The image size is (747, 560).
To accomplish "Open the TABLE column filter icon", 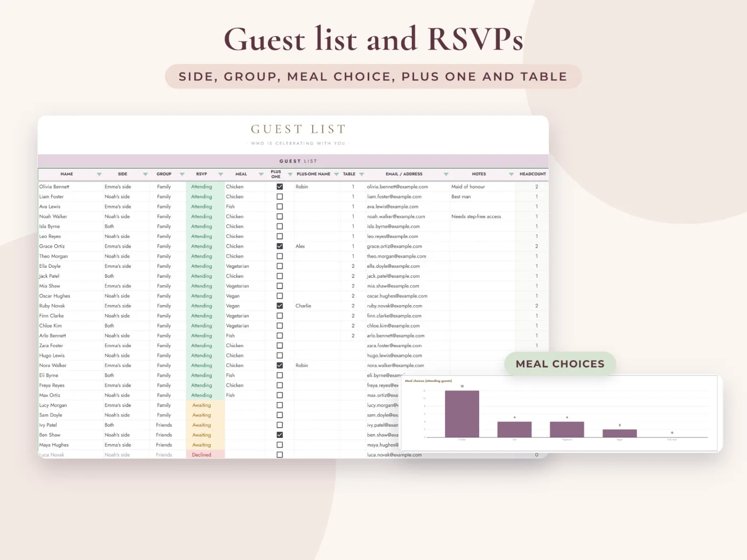I will pos(361,174).
